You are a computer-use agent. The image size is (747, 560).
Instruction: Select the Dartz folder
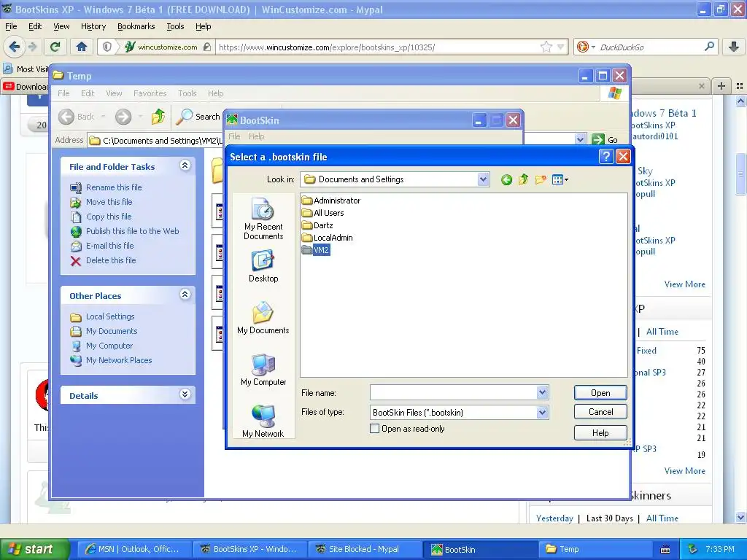[317, 225]
